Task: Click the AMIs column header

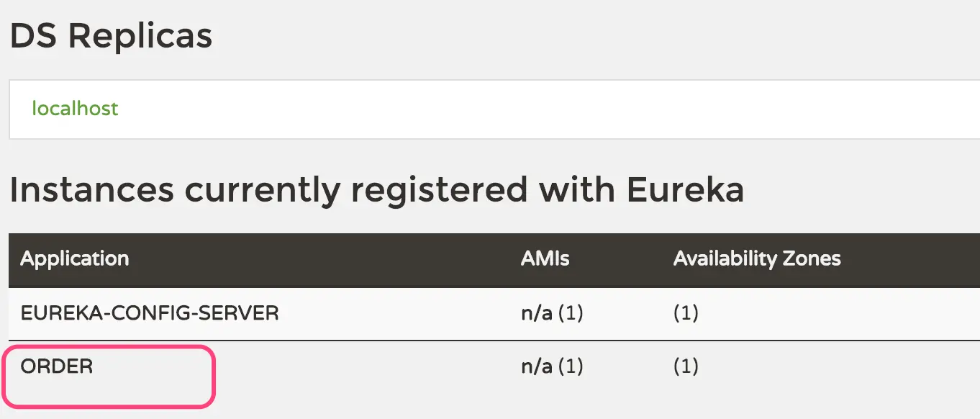Action: click(545, 259)
